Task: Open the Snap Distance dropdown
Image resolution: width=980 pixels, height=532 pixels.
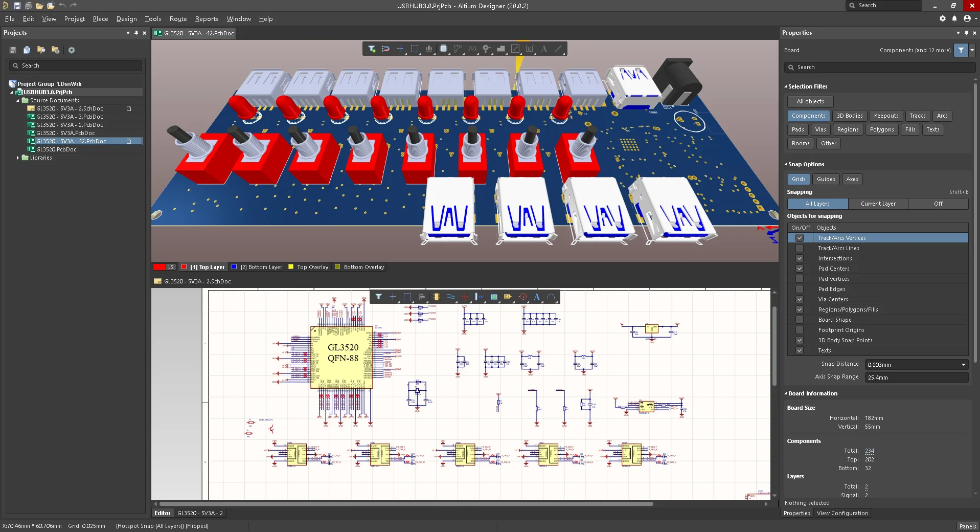Action: (964, 365)
